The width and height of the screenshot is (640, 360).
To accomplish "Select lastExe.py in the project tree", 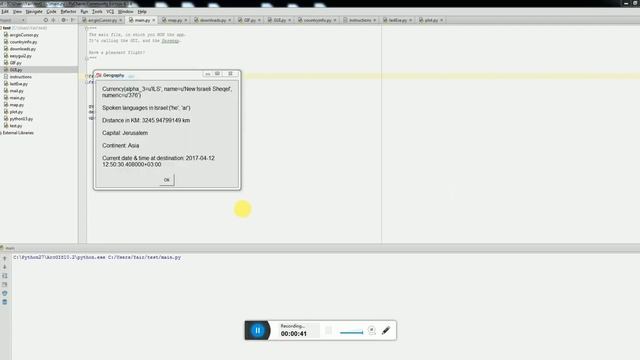I will pos(18,84).
